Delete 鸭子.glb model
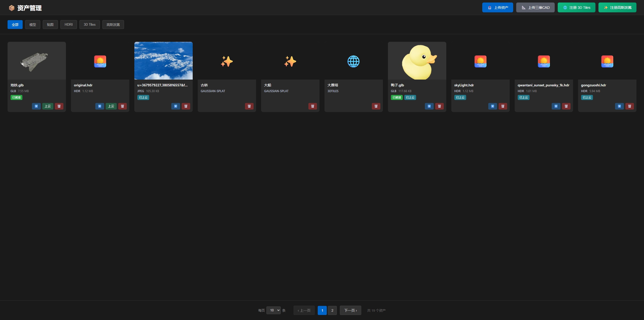 tap(439, 106)
